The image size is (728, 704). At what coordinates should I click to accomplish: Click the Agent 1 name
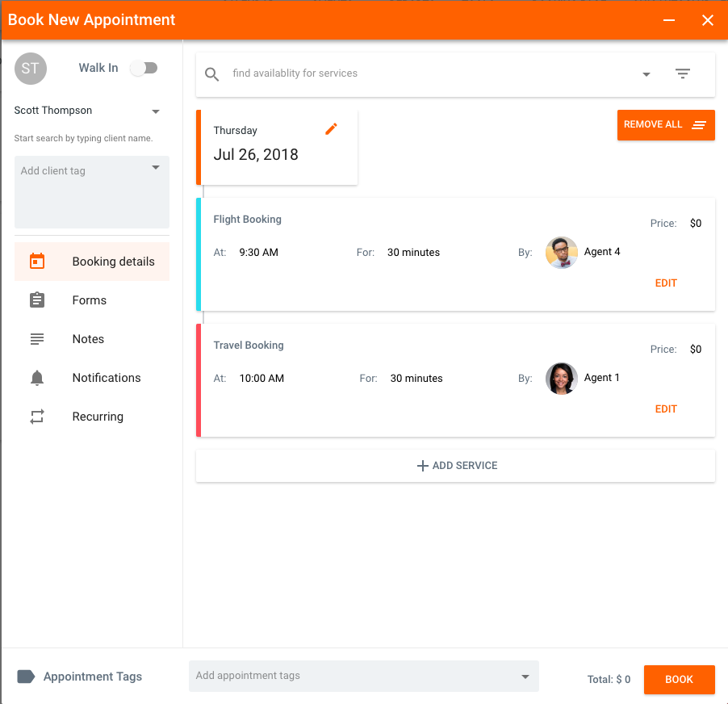tap(601, 378)
